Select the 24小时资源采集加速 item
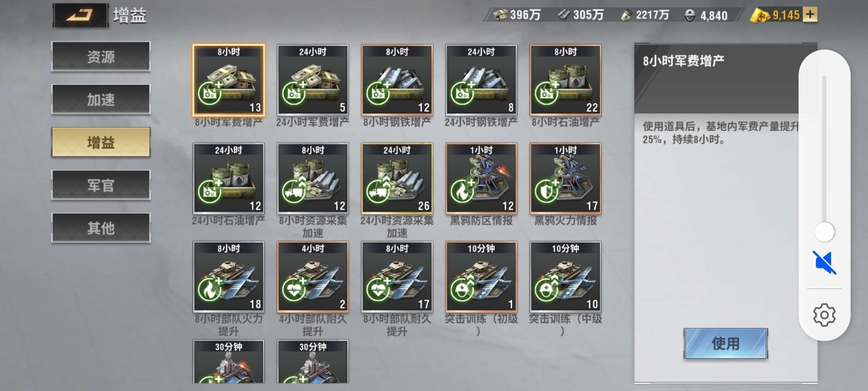Screen dimensions: 868x391 pyautogui.click(x=397, y=178)
